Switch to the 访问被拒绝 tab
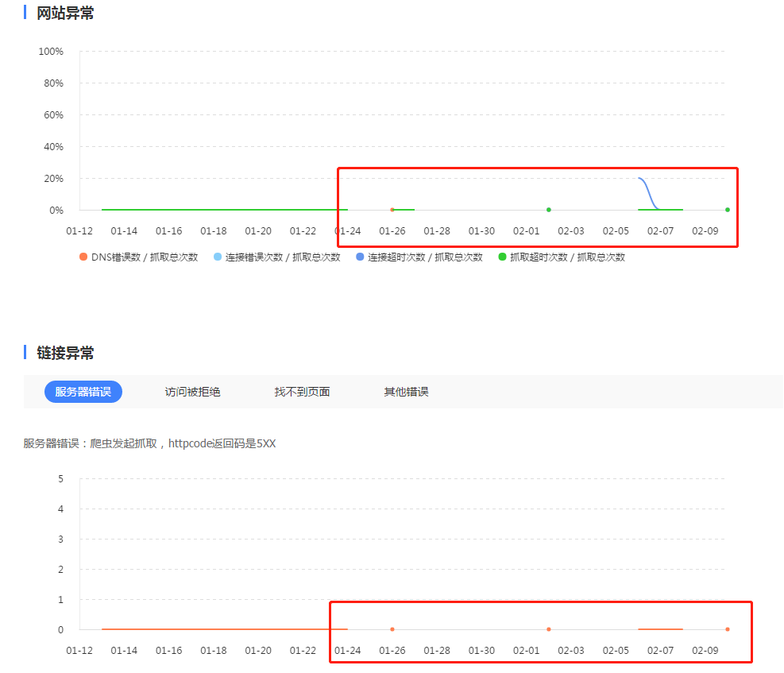The image size is (784, 673). (x=191, y=392)
